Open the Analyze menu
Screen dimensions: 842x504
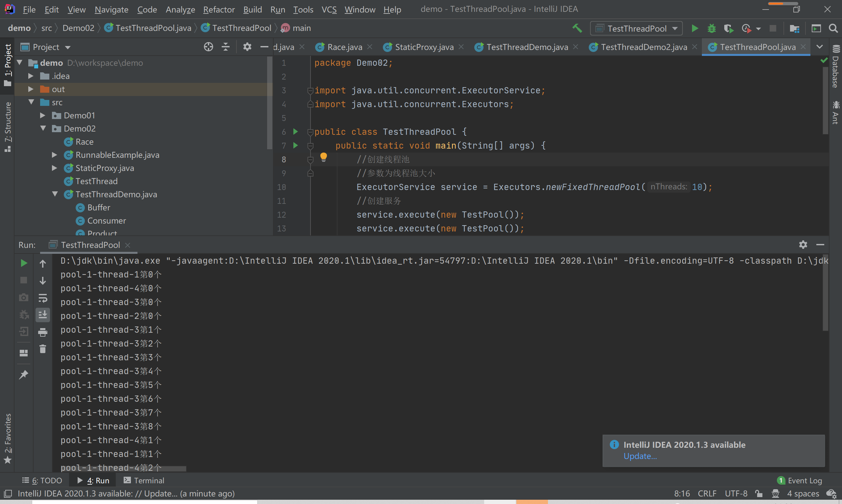click(180, 10)
